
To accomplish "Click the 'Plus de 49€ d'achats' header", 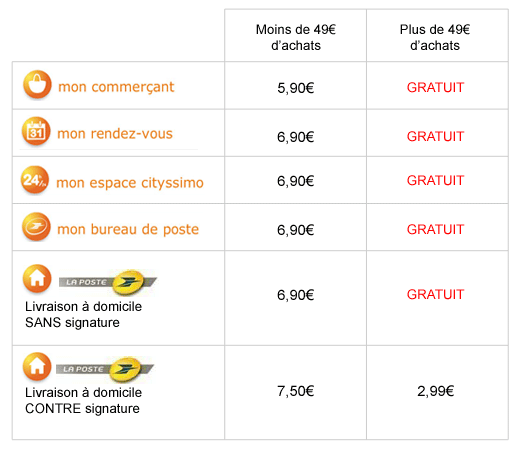I will (435, 37).
